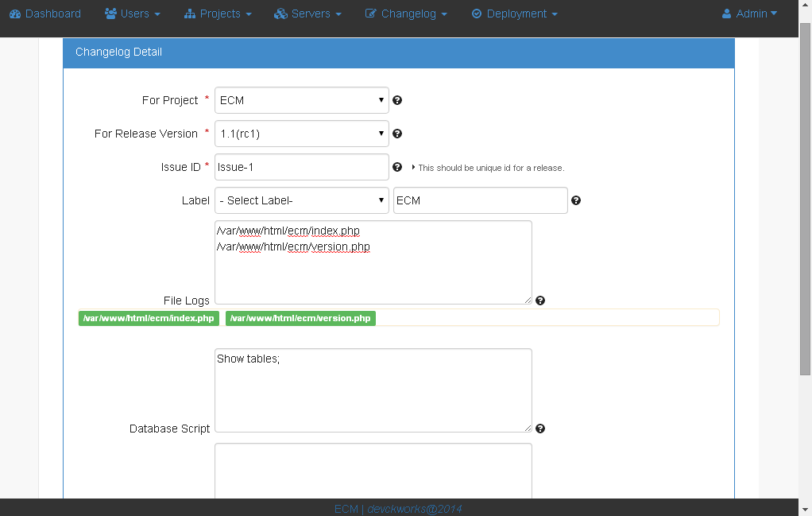The image size is (812, 516).
Task: Click the Projects sitemap icon
Action: (190, 14)
